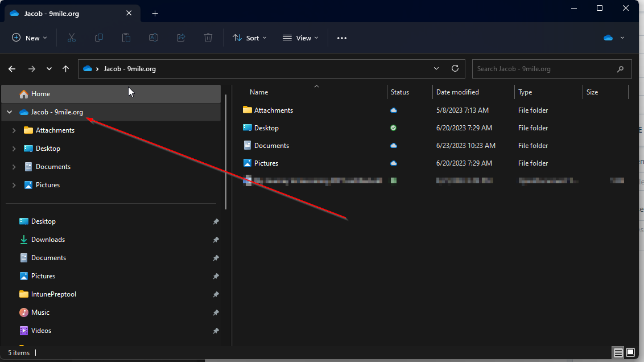
Task: Click the Copy icon in the toolbar
Action: [98, 38]
